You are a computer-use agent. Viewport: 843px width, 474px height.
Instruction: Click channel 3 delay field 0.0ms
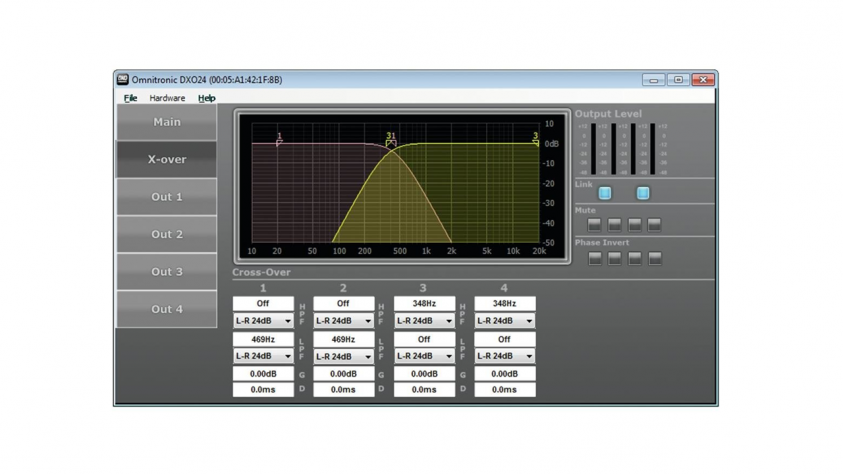point(424,390)
